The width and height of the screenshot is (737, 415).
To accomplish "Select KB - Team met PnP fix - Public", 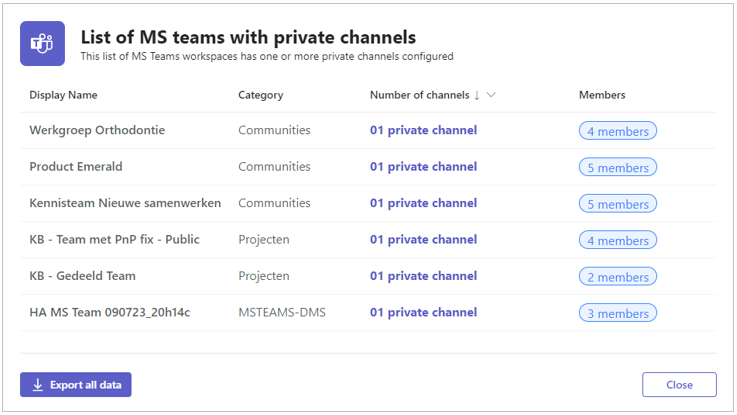I will point(114,240).
